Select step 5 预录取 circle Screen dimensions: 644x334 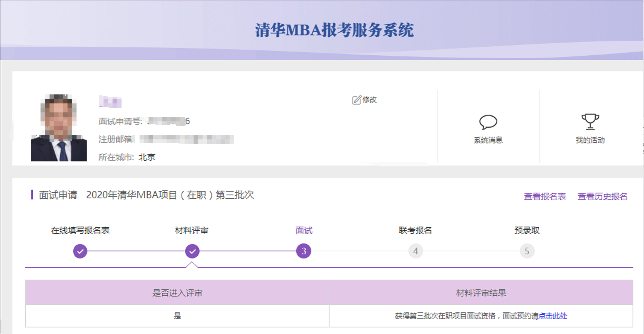pos(527,251)
